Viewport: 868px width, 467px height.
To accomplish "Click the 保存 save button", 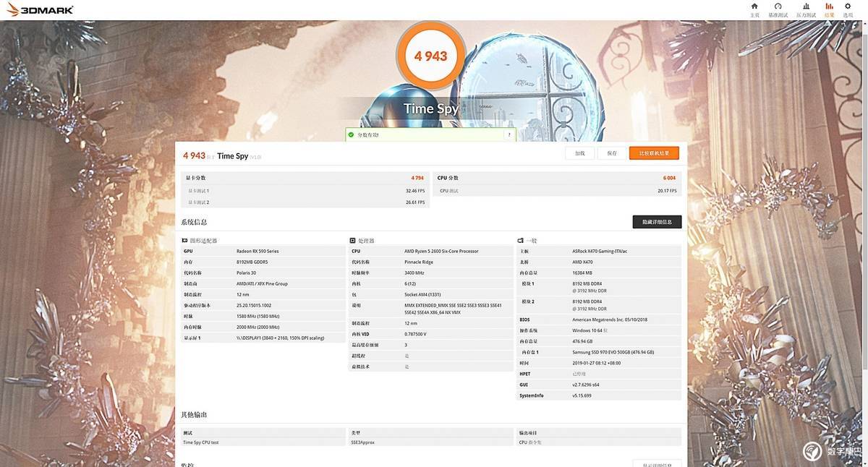I will coord(612,153).
